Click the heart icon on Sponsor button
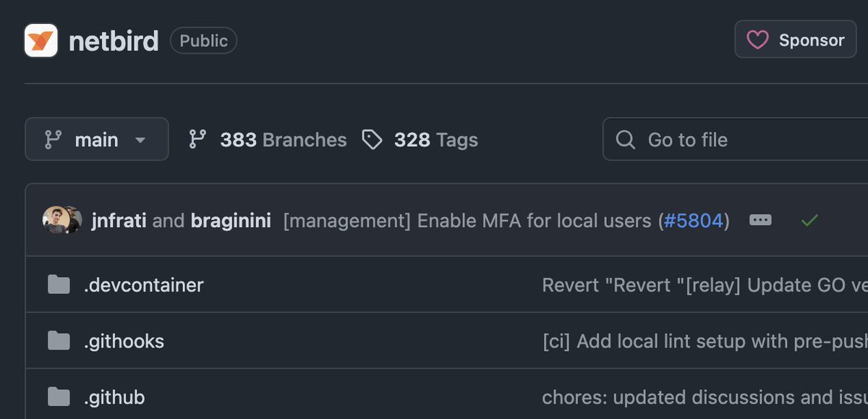 (x=757, y=40)
